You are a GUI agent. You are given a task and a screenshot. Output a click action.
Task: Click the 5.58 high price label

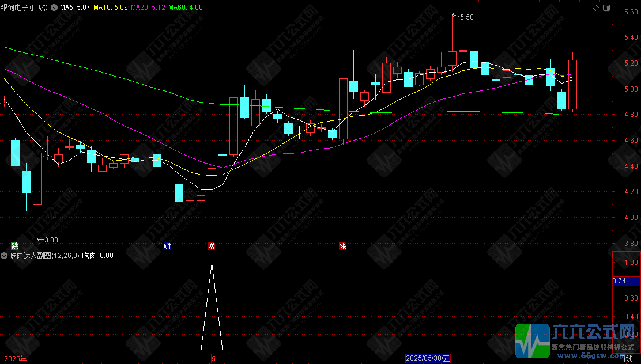(x=467, y=17)
